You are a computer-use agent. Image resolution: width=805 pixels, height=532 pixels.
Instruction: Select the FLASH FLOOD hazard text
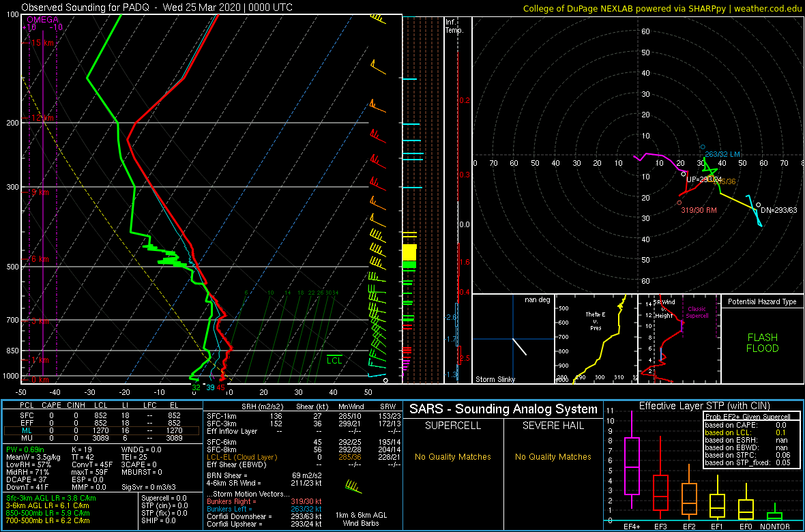pos(763,343)
